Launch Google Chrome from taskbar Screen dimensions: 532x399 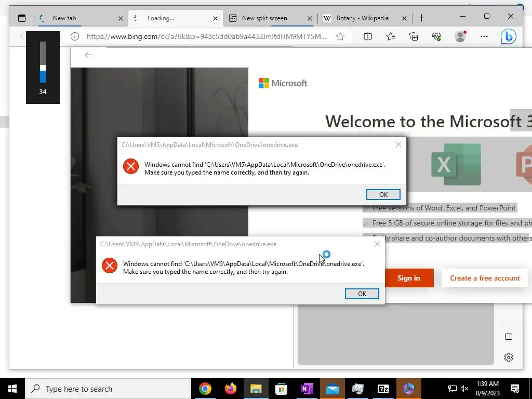pyautogui.click(x=205, y=389)
